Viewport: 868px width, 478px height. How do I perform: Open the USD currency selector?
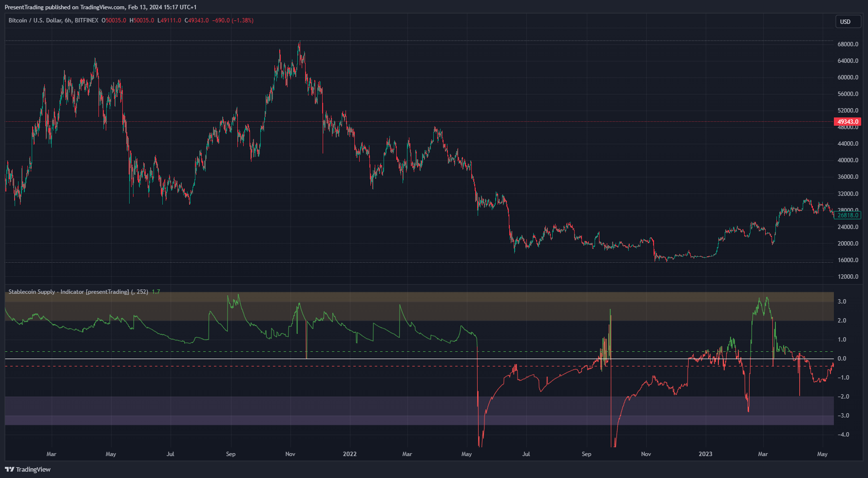pos(849,22)
